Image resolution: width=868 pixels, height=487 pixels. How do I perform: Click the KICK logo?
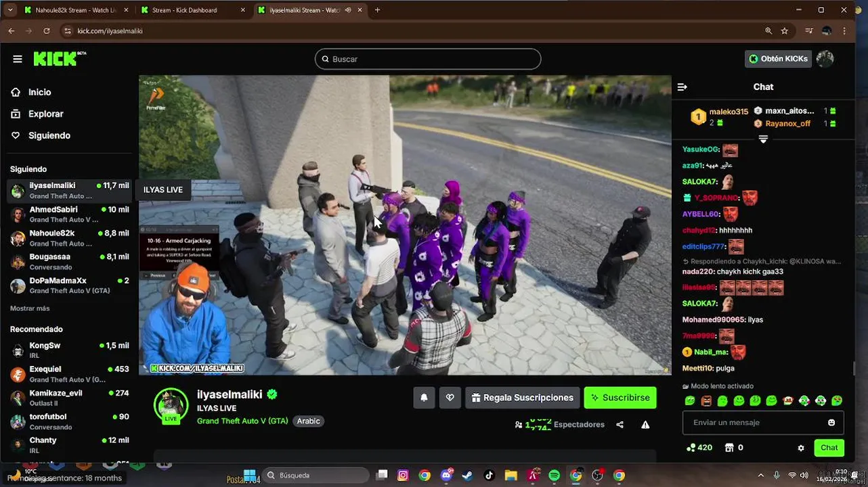60,59
